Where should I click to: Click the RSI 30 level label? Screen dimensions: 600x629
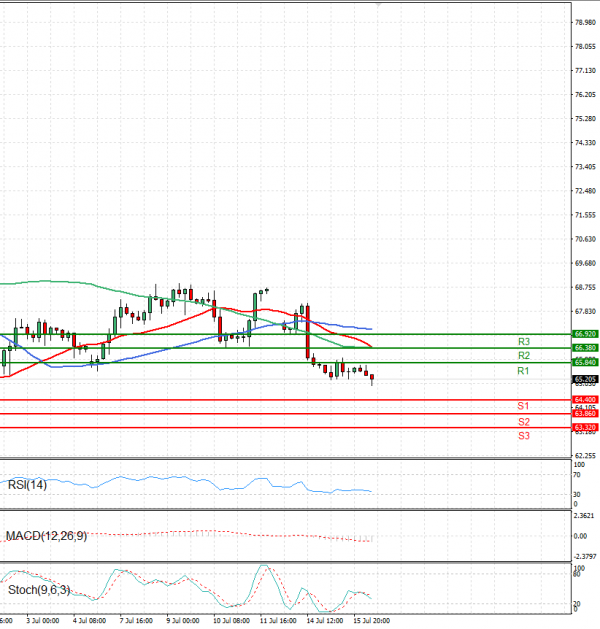577,495
